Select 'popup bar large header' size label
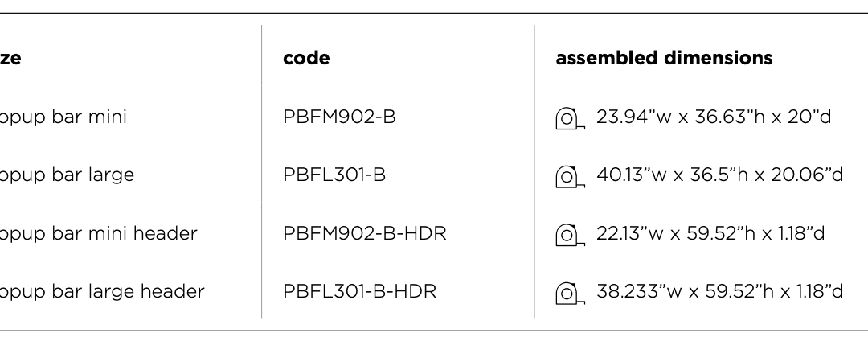 click(x=102, y=292)
